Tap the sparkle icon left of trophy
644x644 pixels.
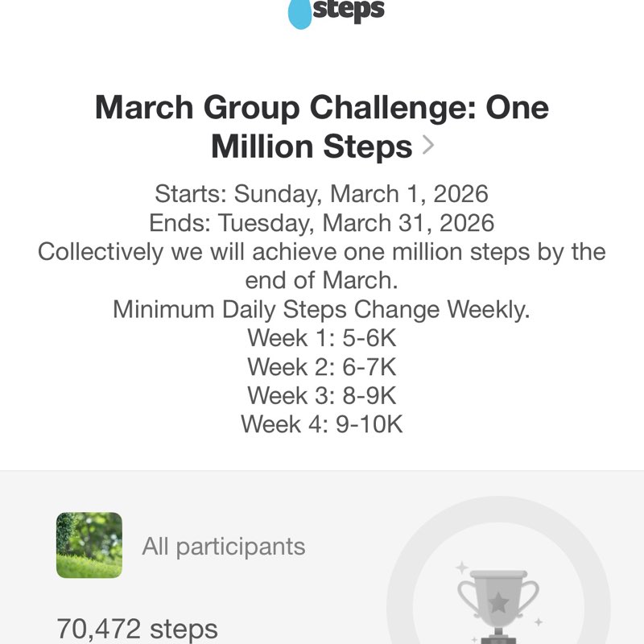coord(462,568)
